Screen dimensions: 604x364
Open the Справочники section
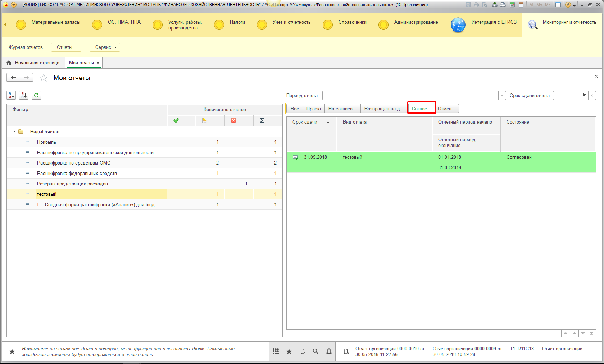(x=352, y=22)
